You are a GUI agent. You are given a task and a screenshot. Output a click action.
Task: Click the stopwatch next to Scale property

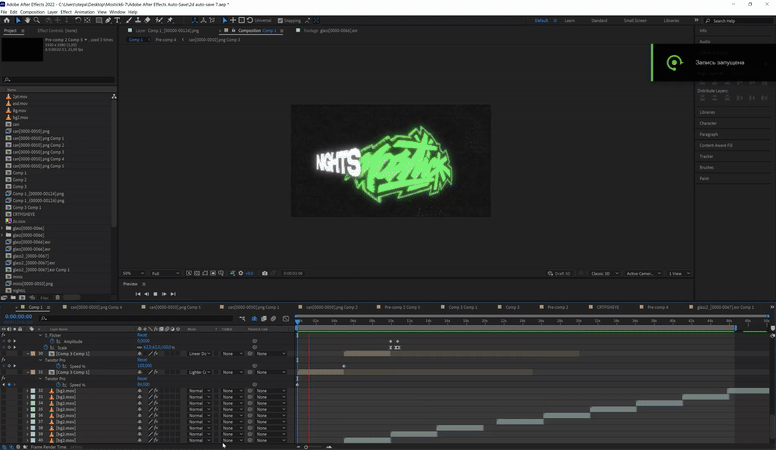pyautogui.click(x=46, y=348)
